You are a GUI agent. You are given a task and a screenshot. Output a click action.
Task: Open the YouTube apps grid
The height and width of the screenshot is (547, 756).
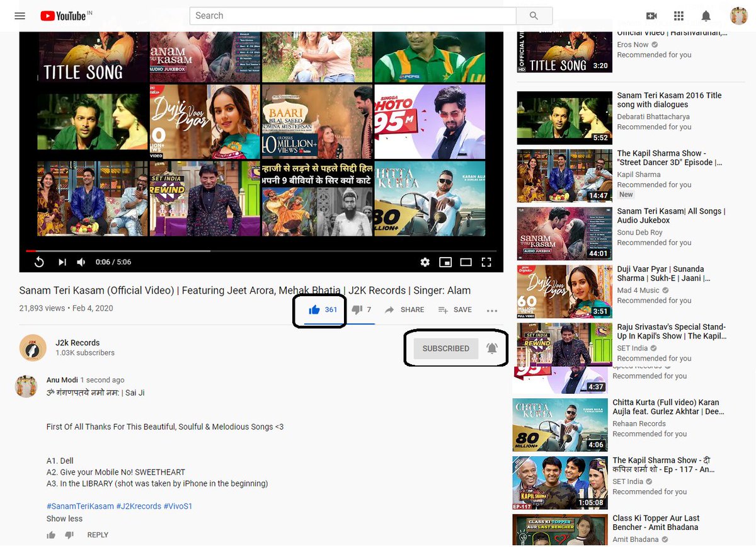[679, 16]
